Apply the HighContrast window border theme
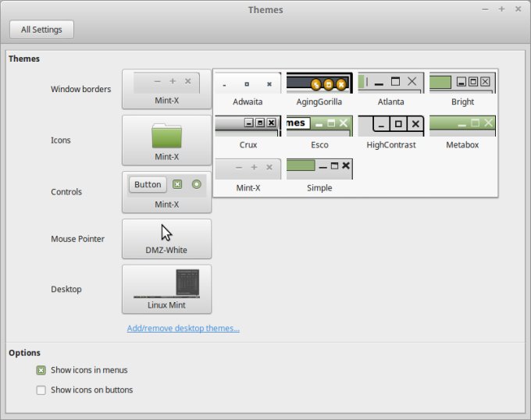The width and height of the screenshot is (531, 420). pyautogui.click(x=390, y=133)
